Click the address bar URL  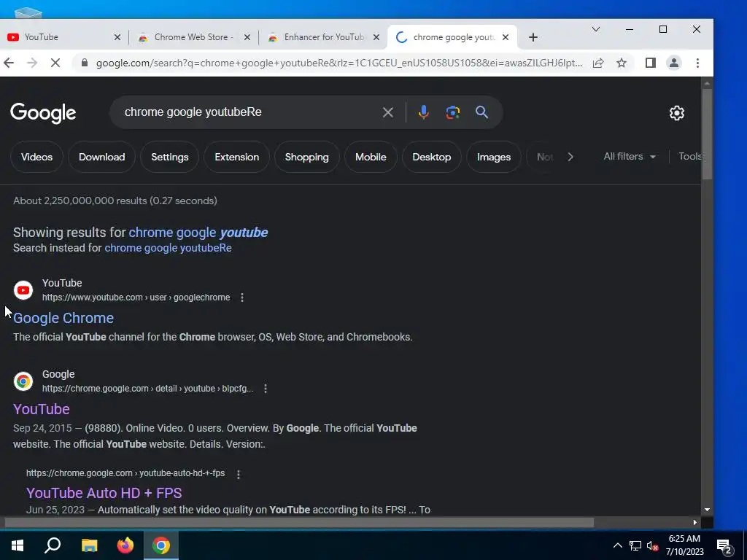[x=339, y=63]
